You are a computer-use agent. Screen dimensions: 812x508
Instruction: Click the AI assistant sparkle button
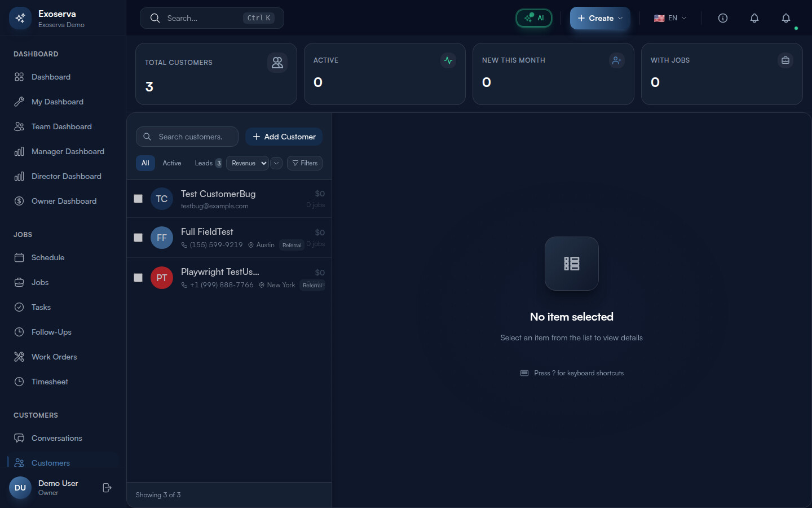(x=533, y=18)
